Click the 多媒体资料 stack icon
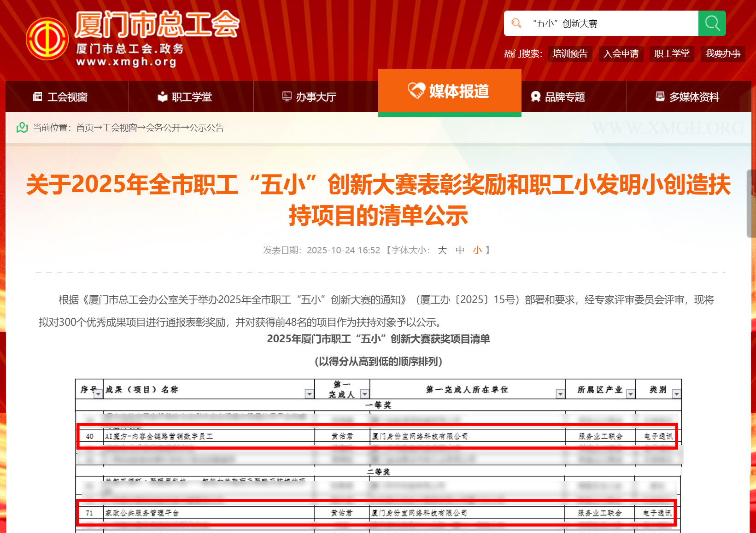Image resolution: width=756 pixels, height=533 pixels. coord(660,97)
